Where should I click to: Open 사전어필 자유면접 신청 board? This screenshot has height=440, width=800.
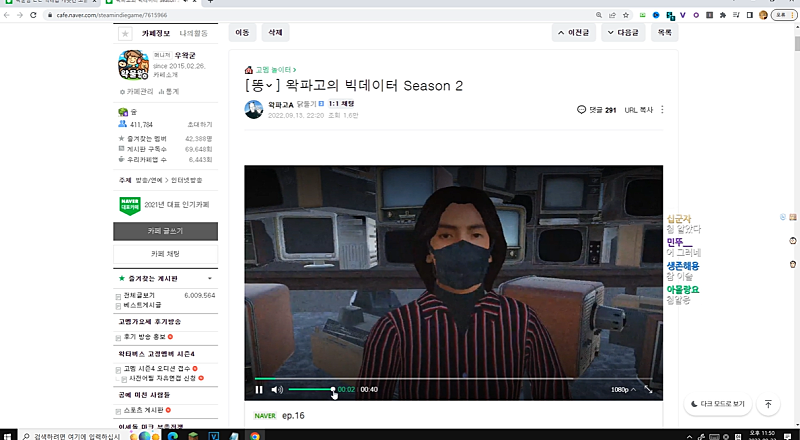[162, 378]
